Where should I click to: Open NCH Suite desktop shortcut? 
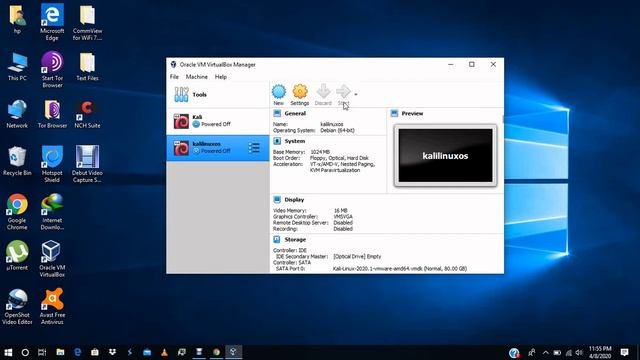(x=87, y=114)
